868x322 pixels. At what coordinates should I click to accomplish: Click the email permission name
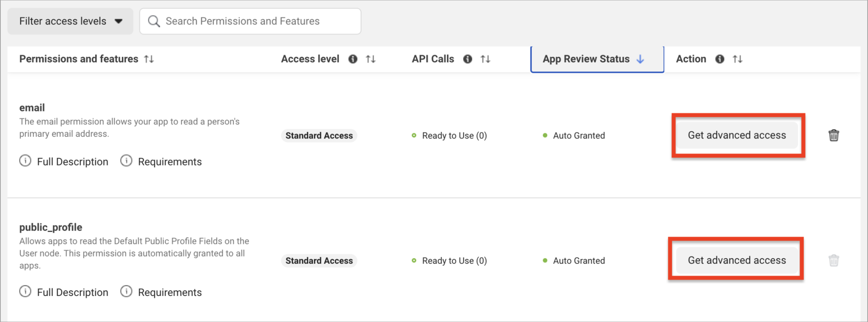(32, 108)
